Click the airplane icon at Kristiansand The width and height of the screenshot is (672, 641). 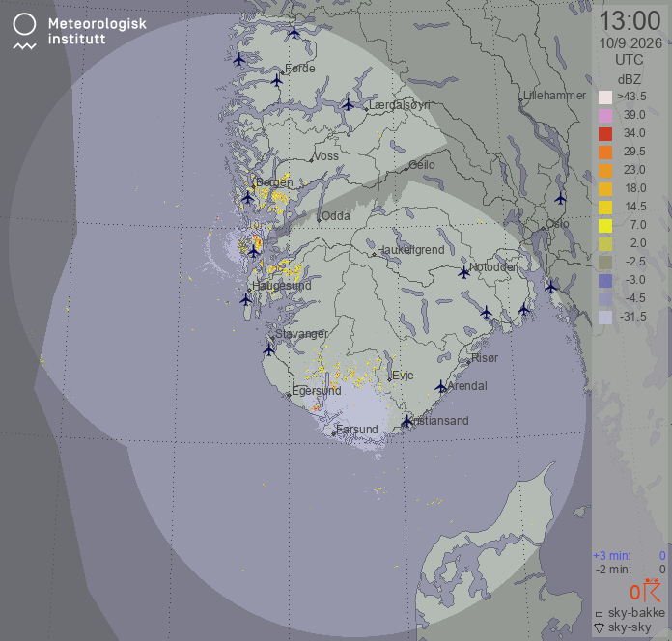point(406,421)
